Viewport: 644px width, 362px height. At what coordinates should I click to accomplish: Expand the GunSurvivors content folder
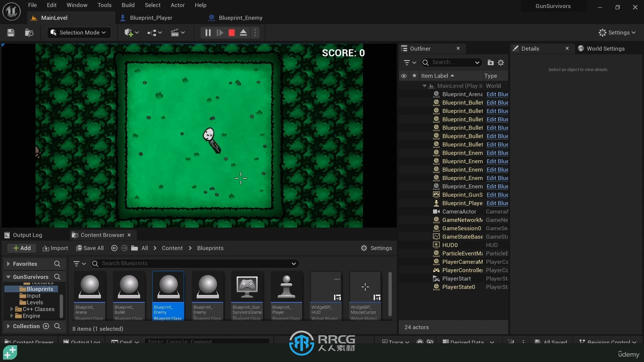click(x=8, y=277)
